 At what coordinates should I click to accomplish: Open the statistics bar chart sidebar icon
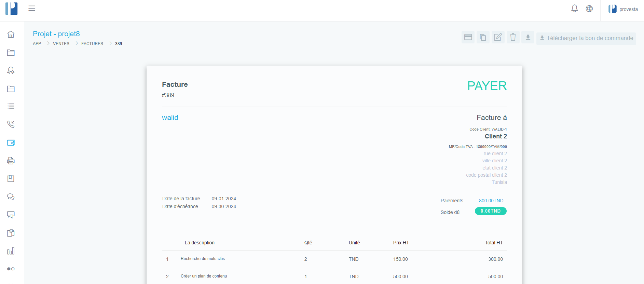pos(11,251)
